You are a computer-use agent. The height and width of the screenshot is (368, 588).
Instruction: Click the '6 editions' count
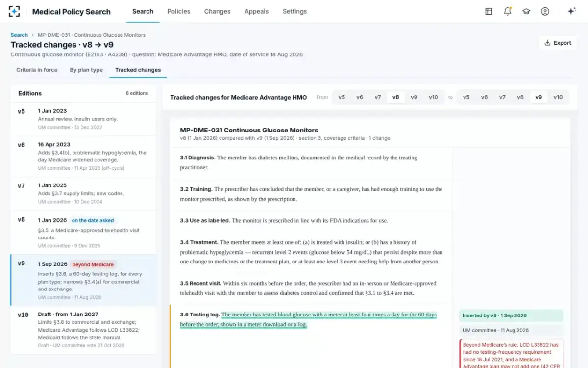coord(137,93)
